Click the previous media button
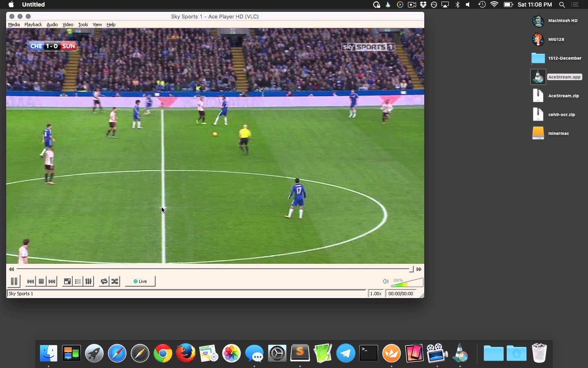Viewport: 588px width, 368px height. coord(31,281)
